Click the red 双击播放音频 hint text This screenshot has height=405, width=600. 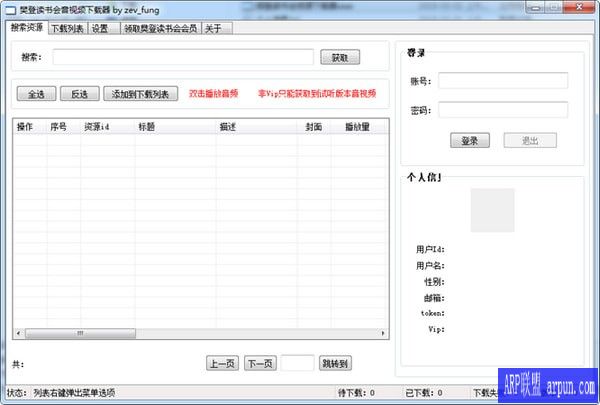(214, 93)
